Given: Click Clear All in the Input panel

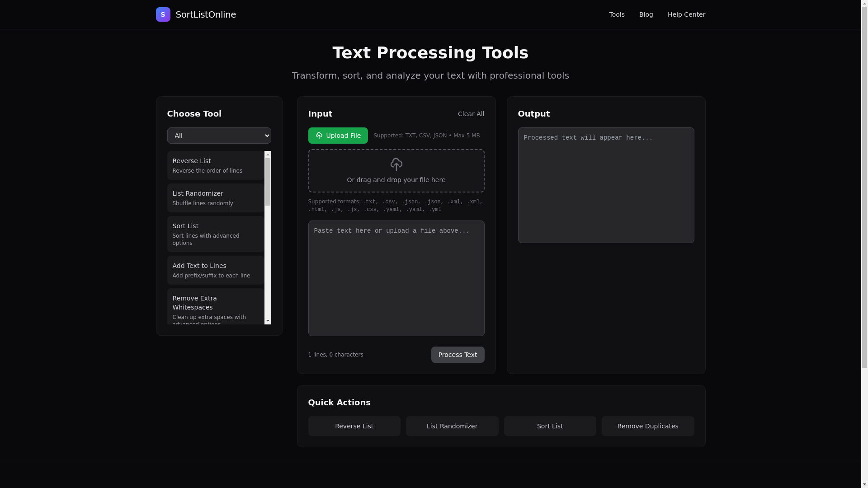Looking at the screenshot, I should [471, 114].
